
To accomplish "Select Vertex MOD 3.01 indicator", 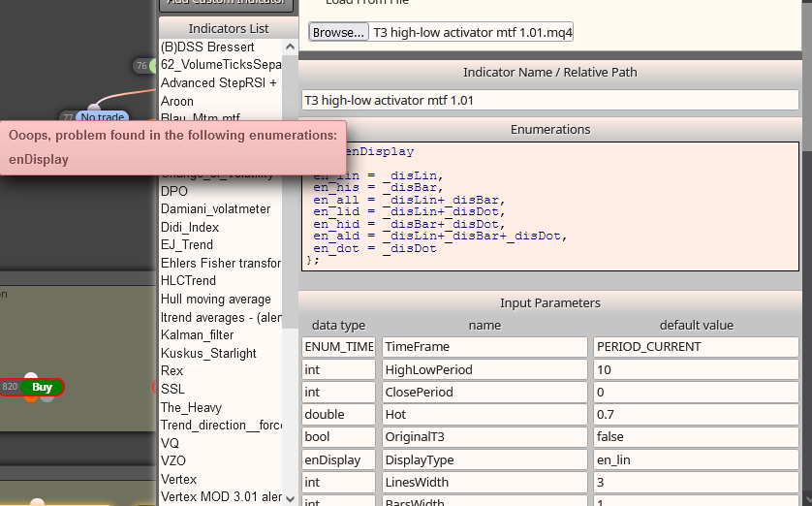I will point(221,496).
